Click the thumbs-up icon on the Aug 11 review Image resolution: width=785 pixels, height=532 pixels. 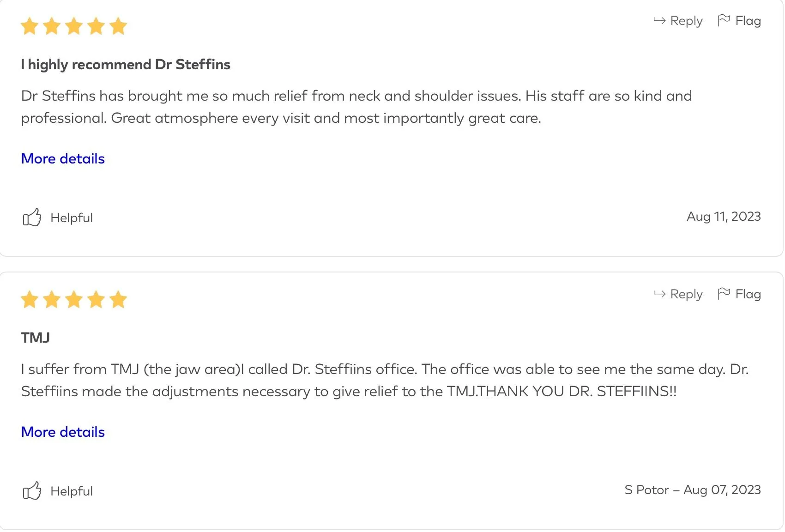(32, 217)
